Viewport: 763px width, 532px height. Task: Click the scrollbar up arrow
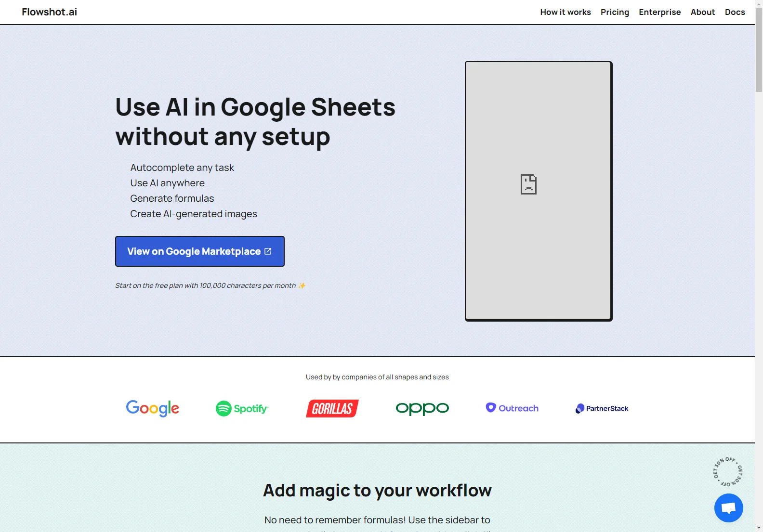[x=759, y=4]
